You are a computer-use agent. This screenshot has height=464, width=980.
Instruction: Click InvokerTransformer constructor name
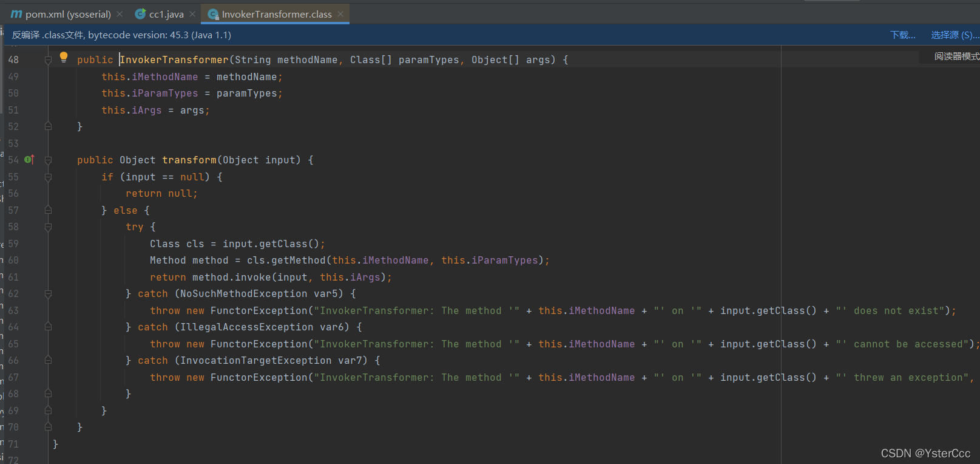tap(174, 60)
